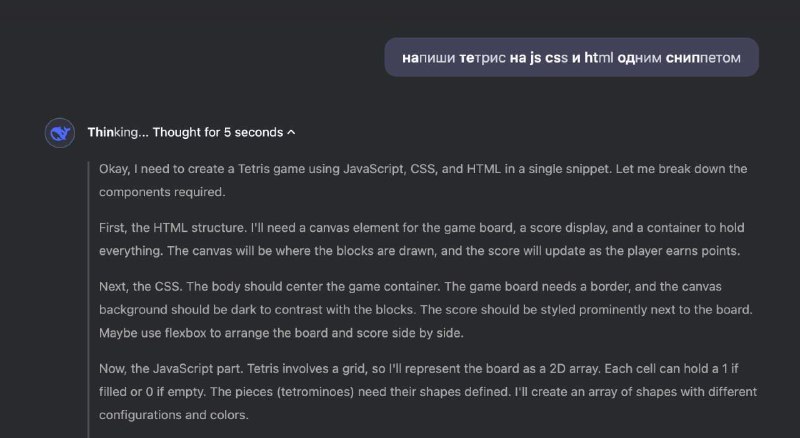Click the vertical quote bar beside thinking text
The width and height of the screenshot is (800, 438).
(x=89, y=300)
